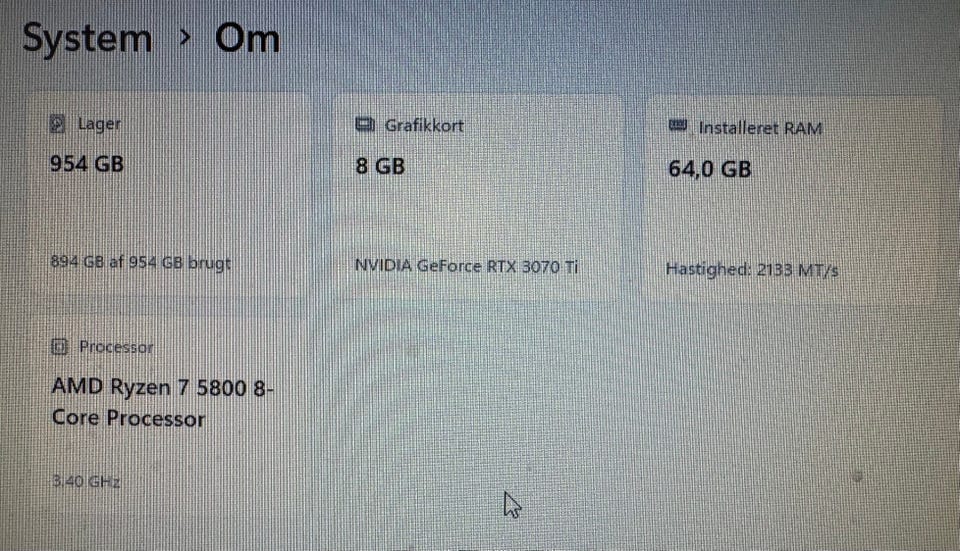Open the Installeret RAM 64,0 GB card
Screen dimensions: 960x551
tap(792, 200)
